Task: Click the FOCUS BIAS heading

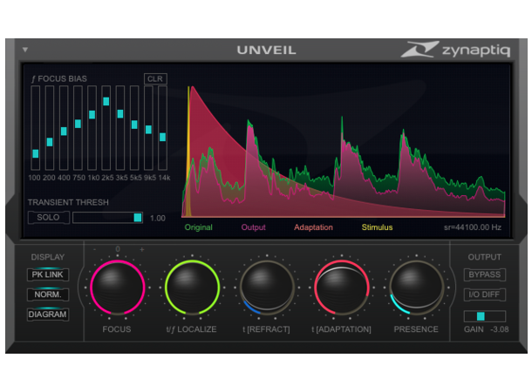Action: [x=59, y=78]
